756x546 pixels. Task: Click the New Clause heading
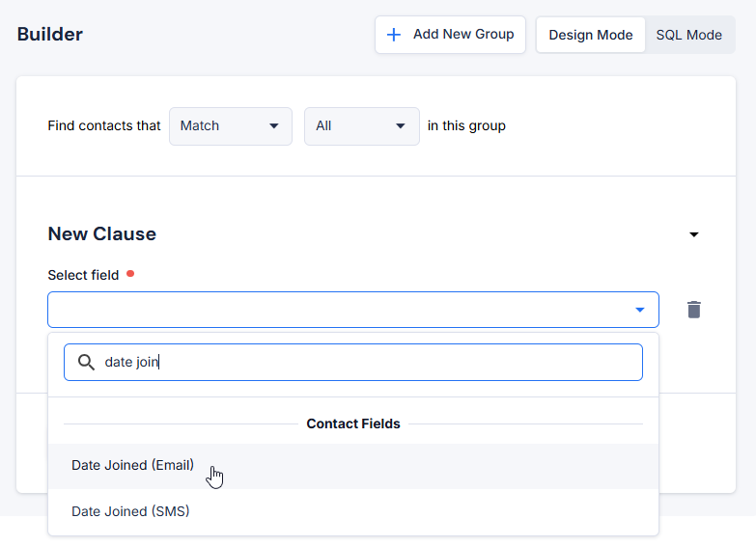click(101, 234)
